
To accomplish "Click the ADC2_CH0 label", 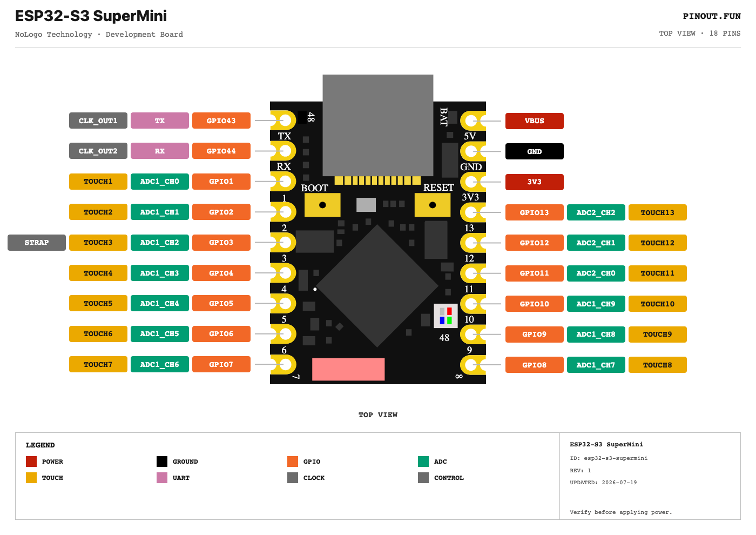I will click(596, 273).
